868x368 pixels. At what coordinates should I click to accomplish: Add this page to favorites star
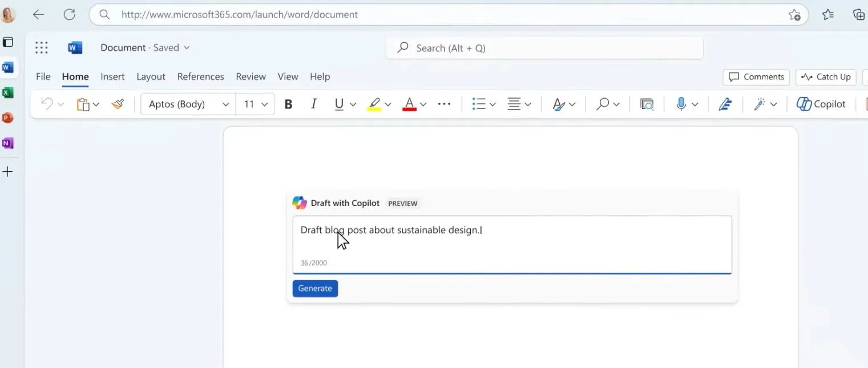[794, 15]
